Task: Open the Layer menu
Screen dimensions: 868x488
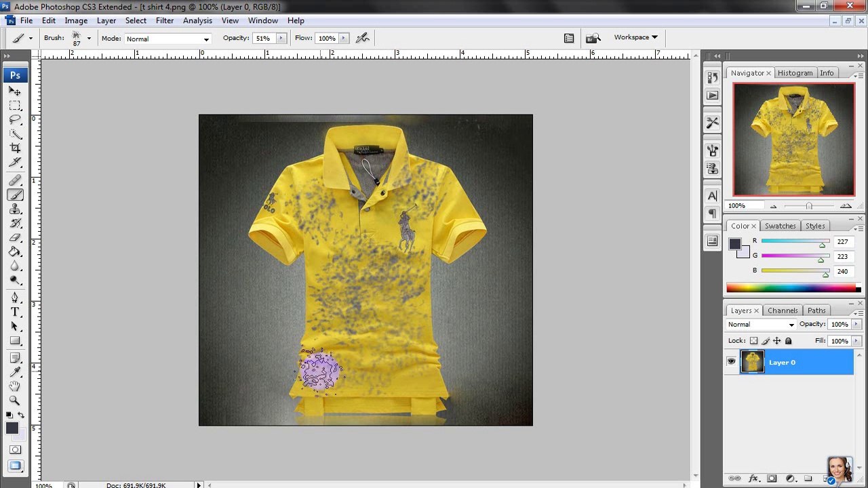Action: [x=106, y=20]
